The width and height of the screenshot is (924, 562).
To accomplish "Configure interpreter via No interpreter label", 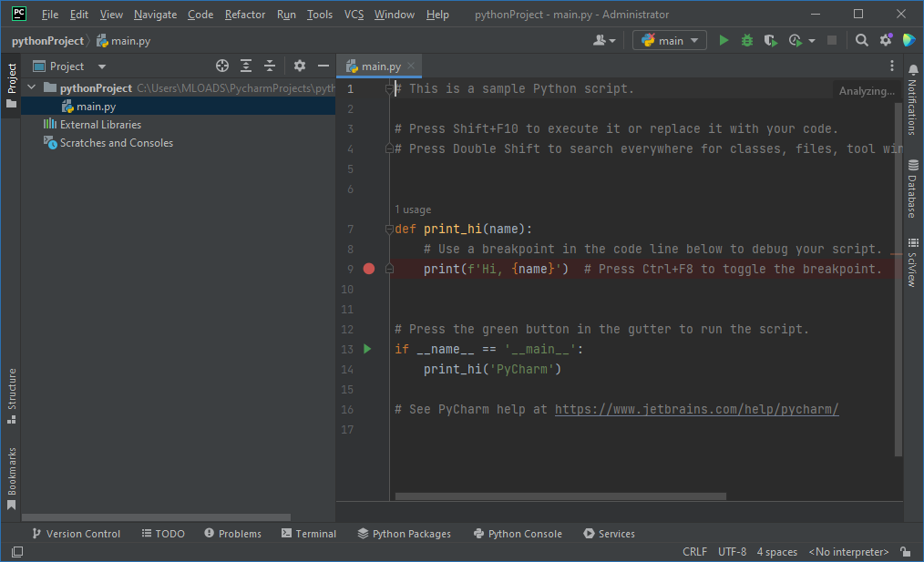I will coord(848,552).
